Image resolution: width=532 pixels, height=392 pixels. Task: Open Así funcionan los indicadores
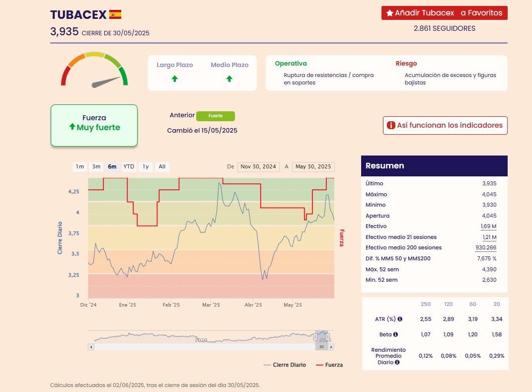point(445,125)
